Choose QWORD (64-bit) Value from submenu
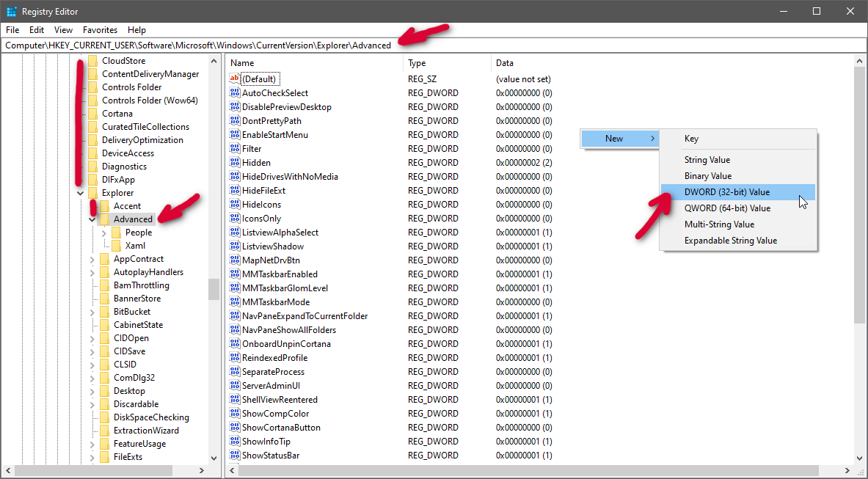This screenshot has height=479, width=868. tap(738, 208)
